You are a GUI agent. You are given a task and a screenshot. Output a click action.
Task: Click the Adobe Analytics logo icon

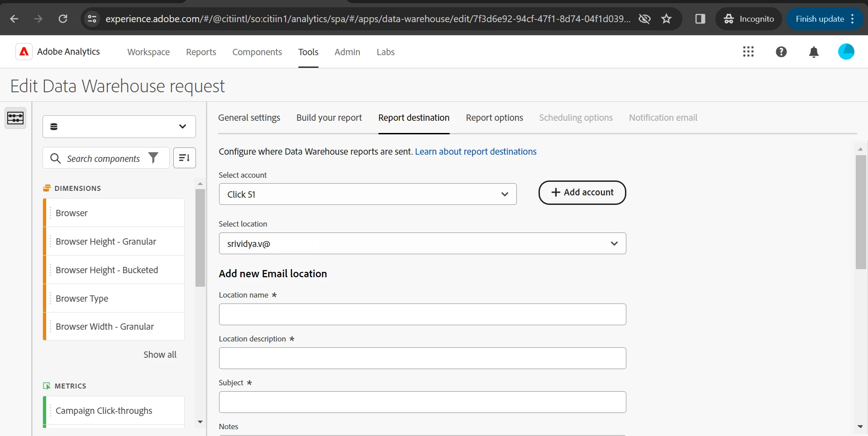[24, 52]
